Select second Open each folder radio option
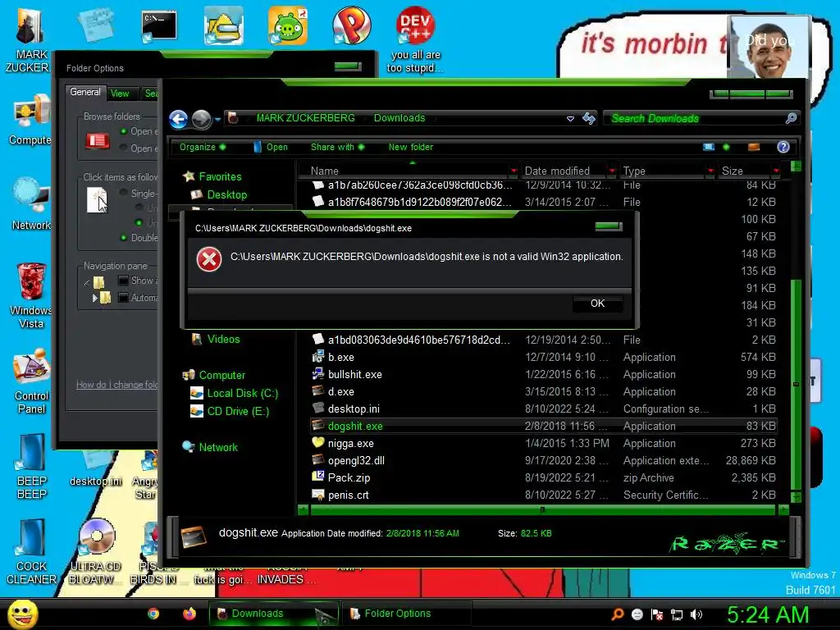Screen dimensions: 840x630 tap(124, 148)
